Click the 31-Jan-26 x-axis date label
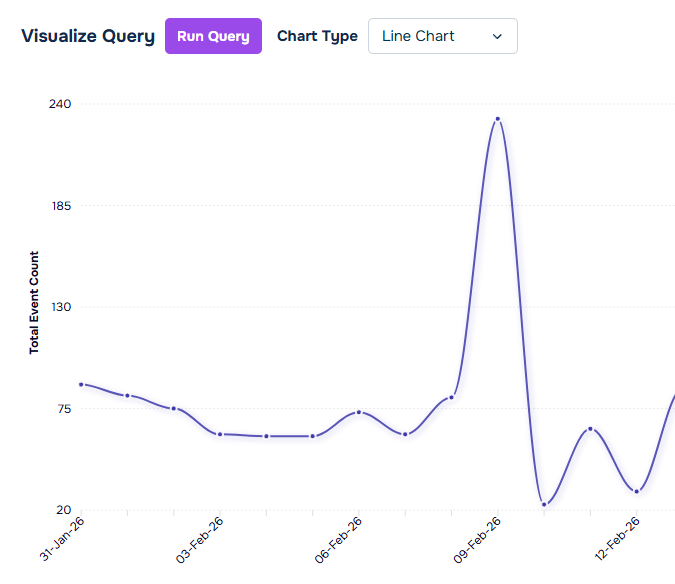675x584 pixels. pos(64,539)
